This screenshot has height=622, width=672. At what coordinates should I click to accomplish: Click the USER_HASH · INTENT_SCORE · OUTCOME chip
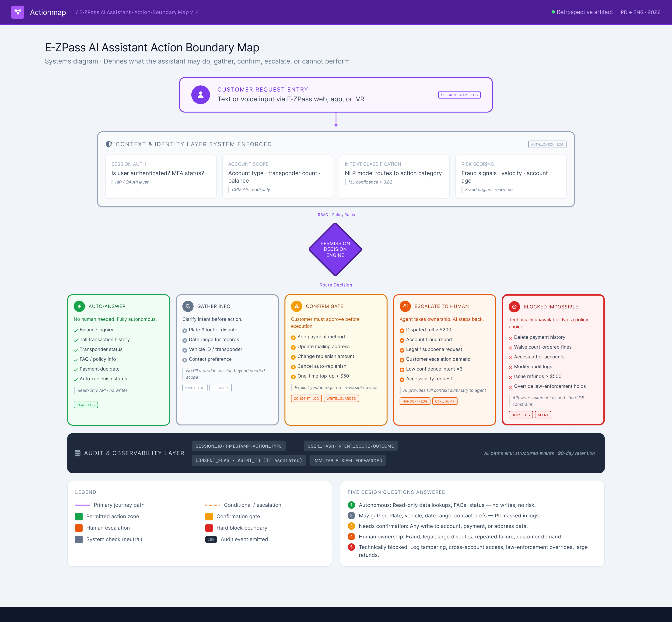(x=351, y=446)
